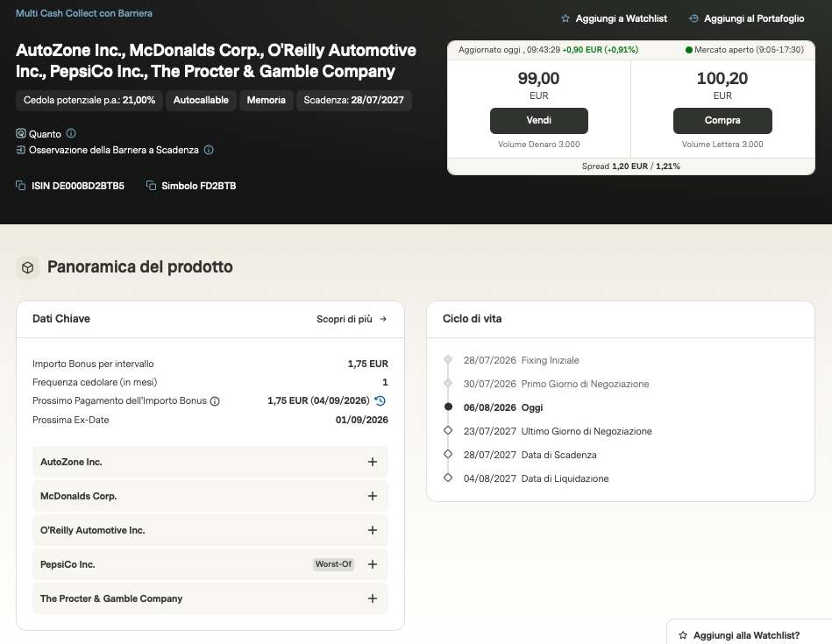Click the Scadenza 28/07/2027 tag
The width and height of the screenshot is (832, 644).
pos(353,100)
